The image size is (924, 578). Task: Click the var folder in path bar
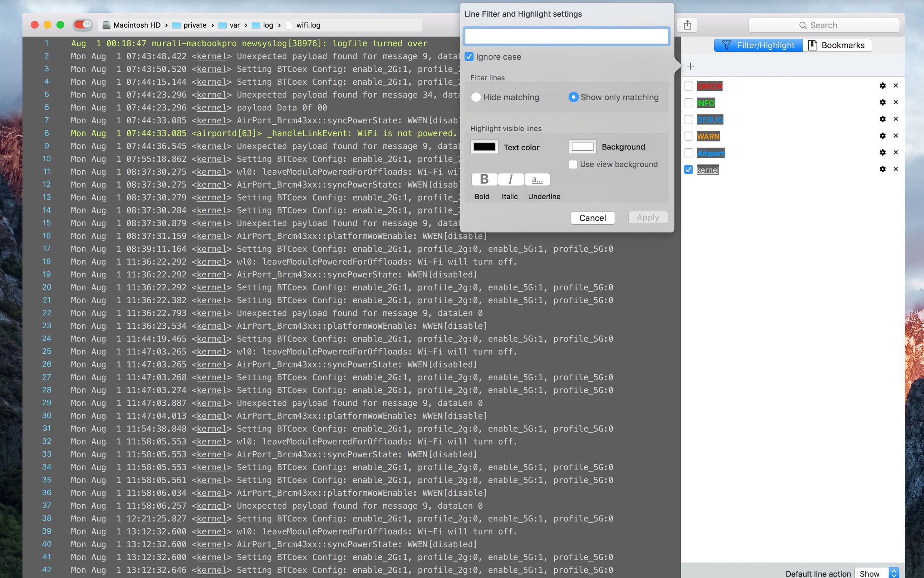229,25
